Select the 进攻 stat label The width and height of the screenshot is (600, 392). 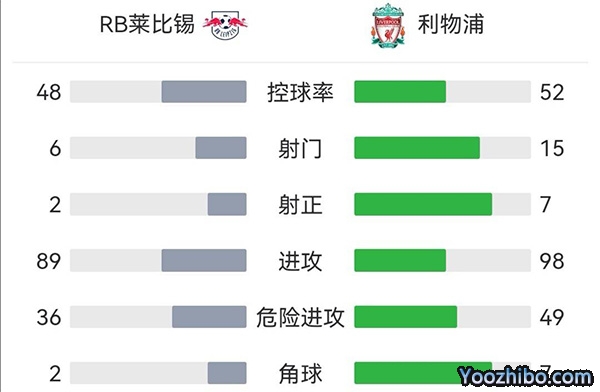pyautogui.click(x=300, y=261)
